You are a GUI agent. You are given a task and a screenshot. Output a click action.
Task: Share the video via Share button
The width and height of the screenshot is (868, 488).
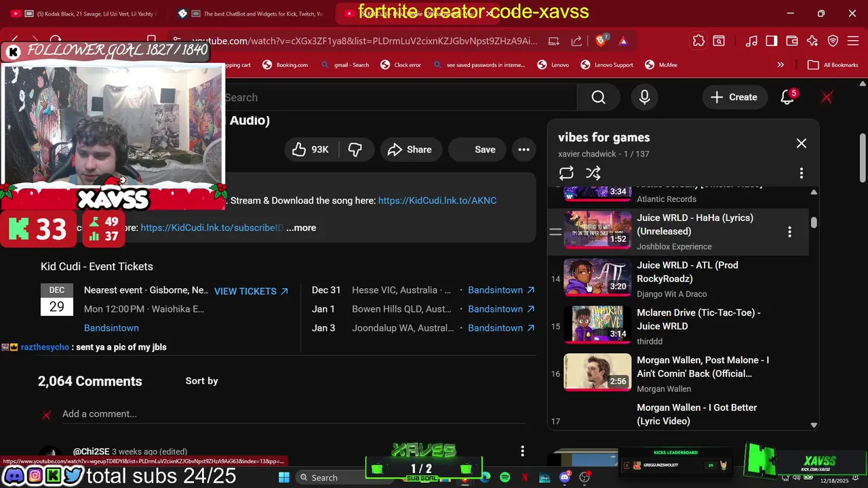[x=410, y=150]
